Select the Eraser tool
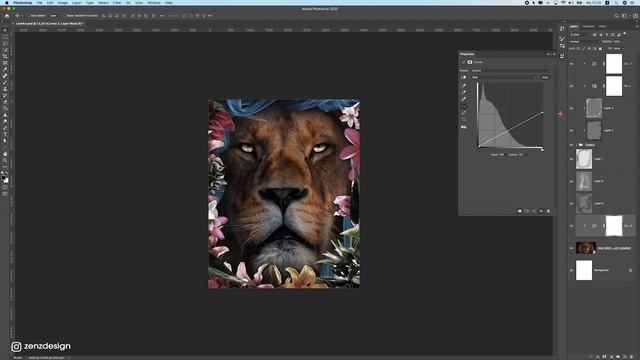Screen dimensions: 640x360 [x=5, y=102]
